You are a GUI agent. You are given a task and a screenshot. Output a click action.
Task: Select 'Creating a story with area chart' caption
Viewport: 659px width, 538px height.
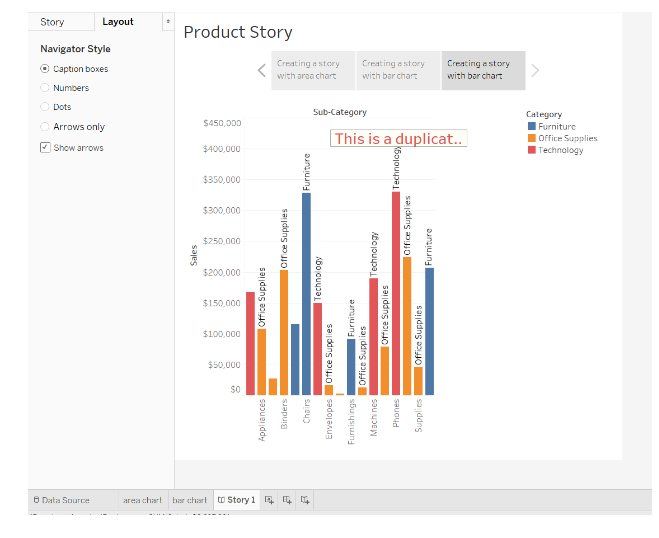coord(312,70)
